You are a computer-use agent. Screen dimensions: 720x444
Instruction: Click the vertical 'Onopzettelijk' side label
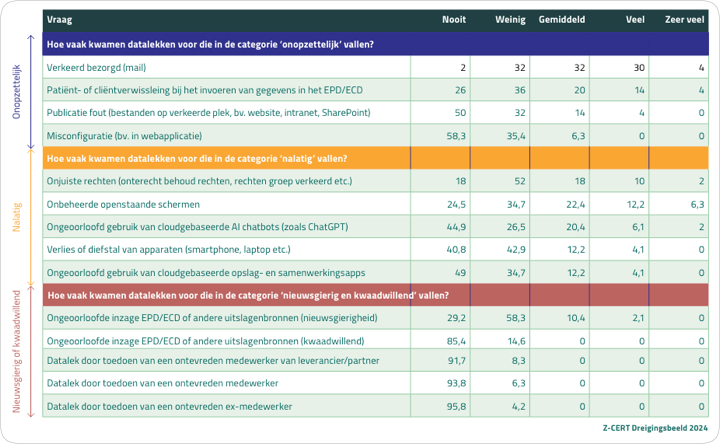(x=16, y=91)
